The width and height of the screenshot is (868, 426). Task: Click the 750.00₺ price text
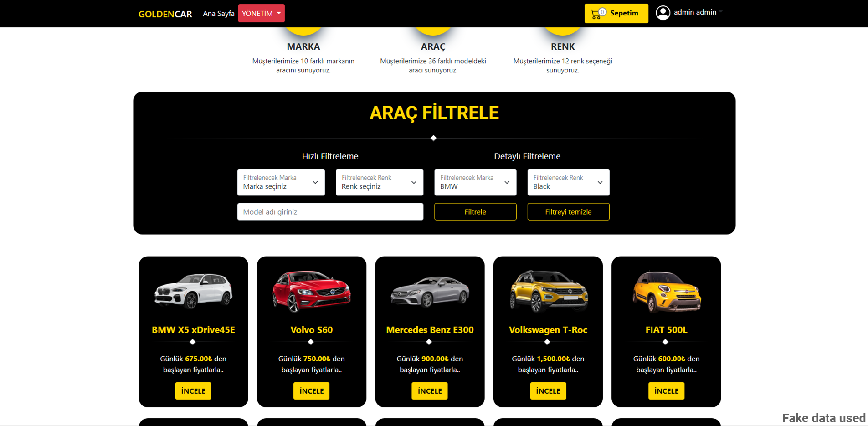point(317,359)
